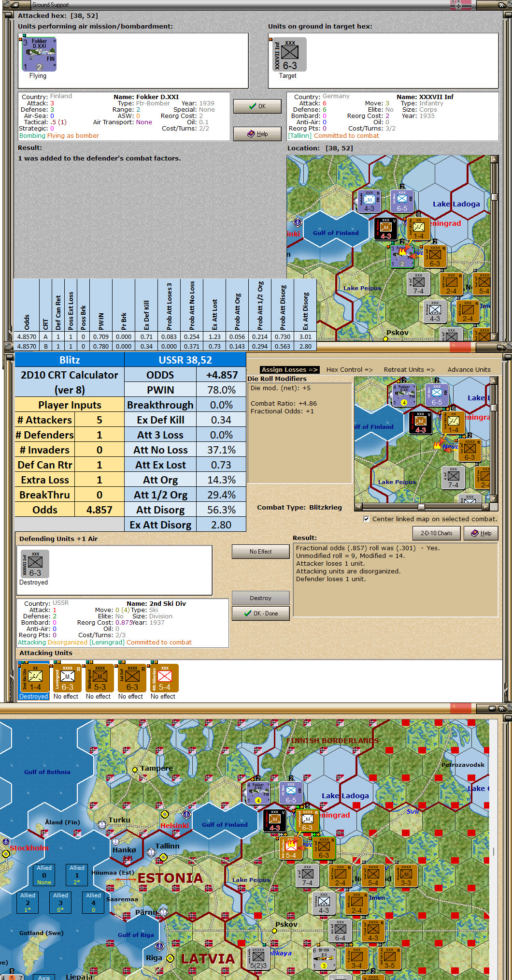The image size is (512, 980).
Task: Click the Turku port anchor icon
Action: tap(102, 824)
